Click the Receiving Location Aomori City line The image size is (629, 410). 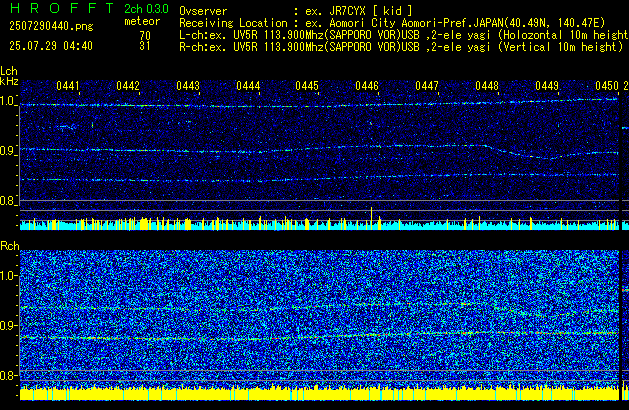pos(392,23)
